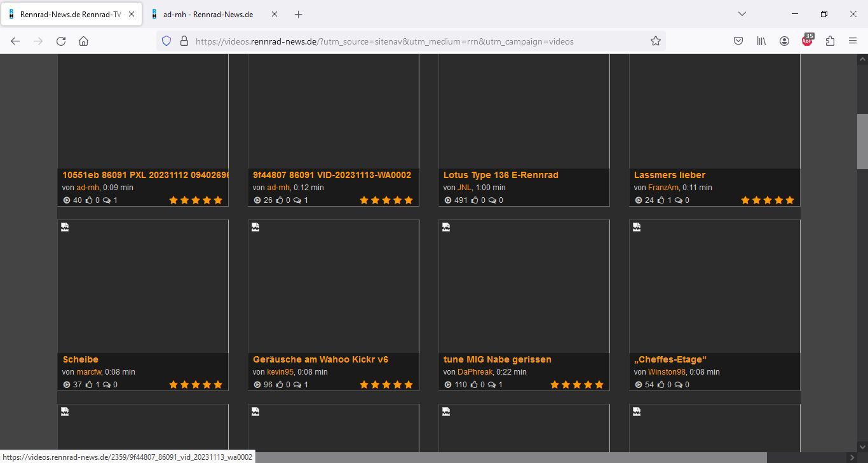Visit user Winston98's profile

click(x=667, y=372)
